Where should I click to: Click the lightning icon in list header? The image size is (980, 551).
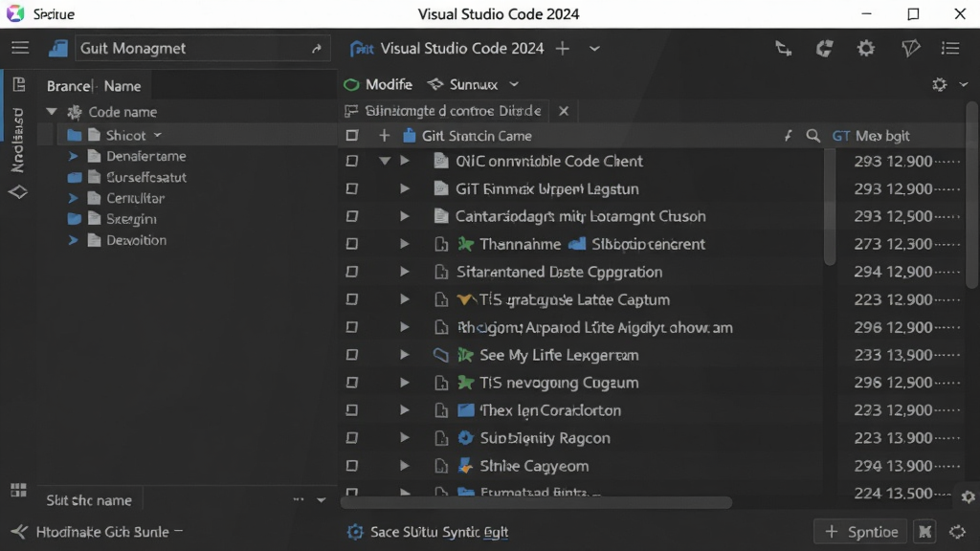(x=789, y=136)
